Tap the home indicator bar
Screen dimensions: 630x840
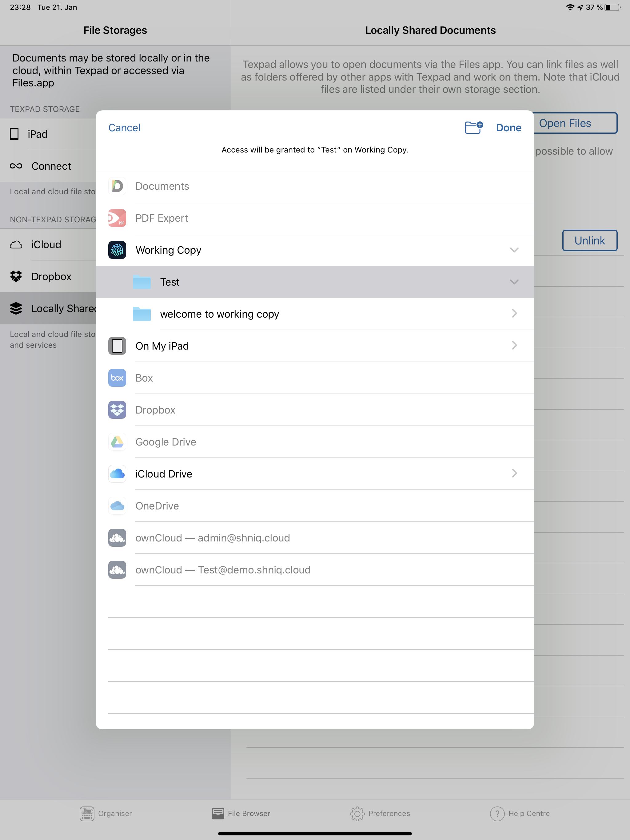click(x=315, y=834)
